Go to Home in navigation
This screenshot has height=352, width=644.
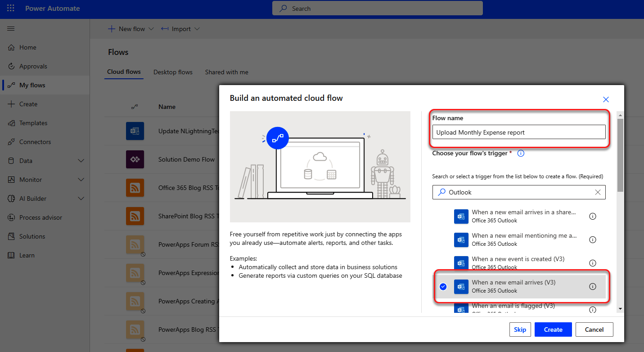pos(28,47)
